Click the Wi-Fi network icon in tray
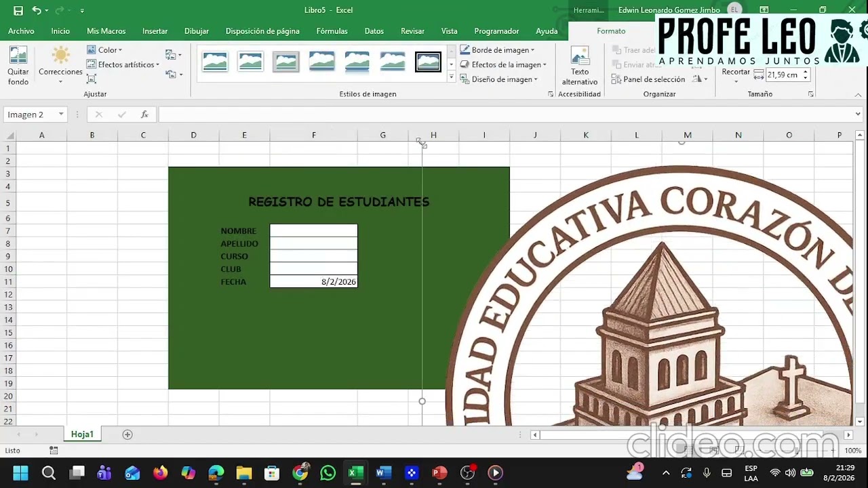 coord(775,473)
